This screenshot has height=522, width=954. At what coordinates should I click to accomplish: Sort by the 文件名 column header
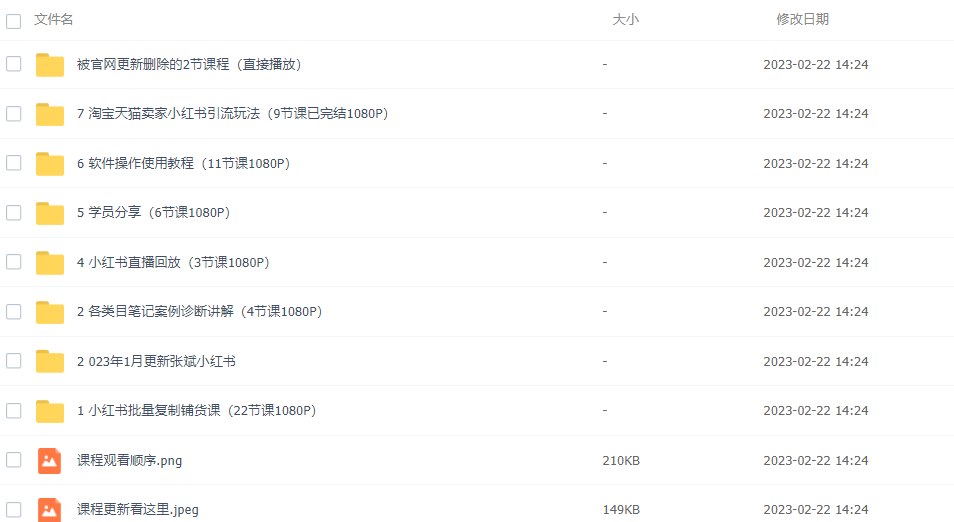coord(54,19)
